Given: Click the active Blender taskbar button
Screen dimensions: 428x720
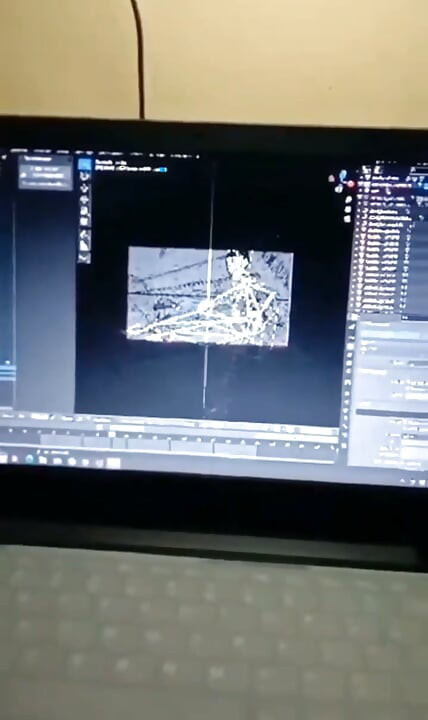Looking at the screenshot, I should pos(113,462).
